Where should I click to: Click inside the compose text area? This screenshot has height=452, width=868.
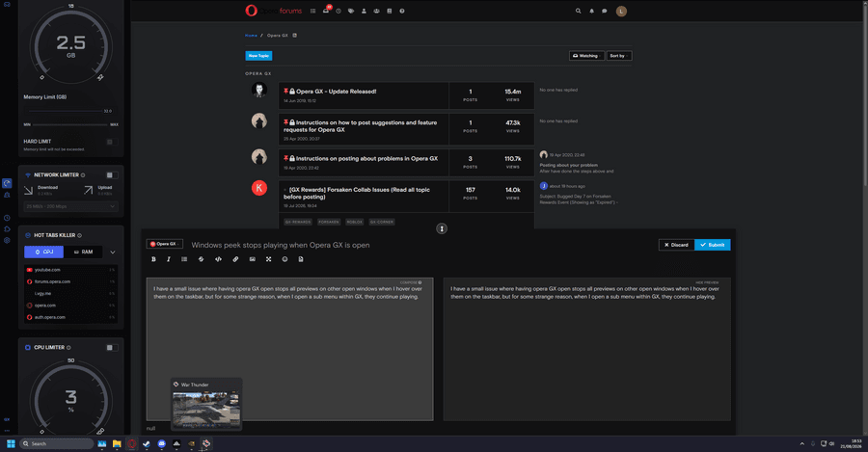click(x=289, y=349)
